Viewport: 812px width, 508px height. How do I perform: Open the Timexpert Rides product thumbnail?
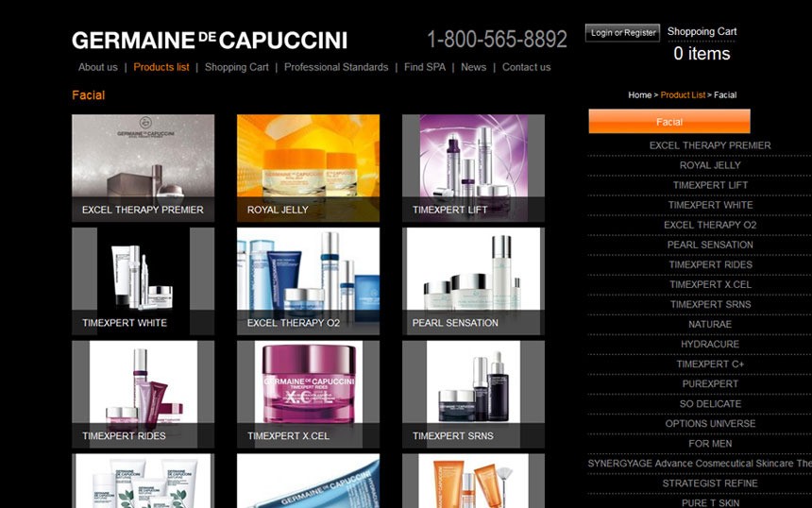coord(143,394)
